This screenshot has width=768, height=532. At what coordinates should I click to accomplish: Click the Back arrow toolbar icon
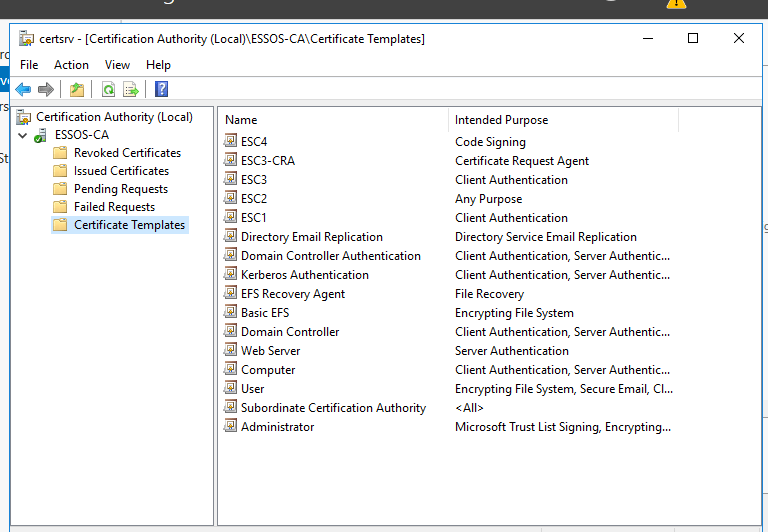coord(23,89)
